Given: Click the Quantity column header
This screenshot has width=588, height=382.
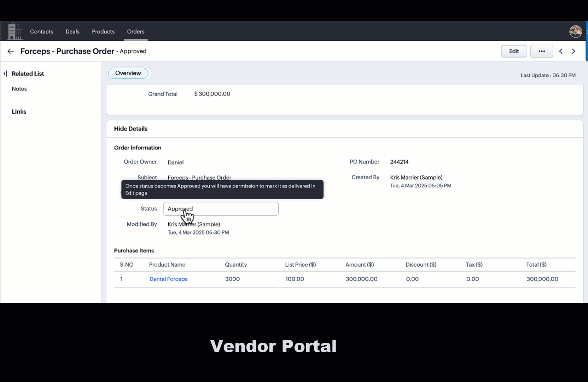Looking at the screenshot, I should 236,265.
